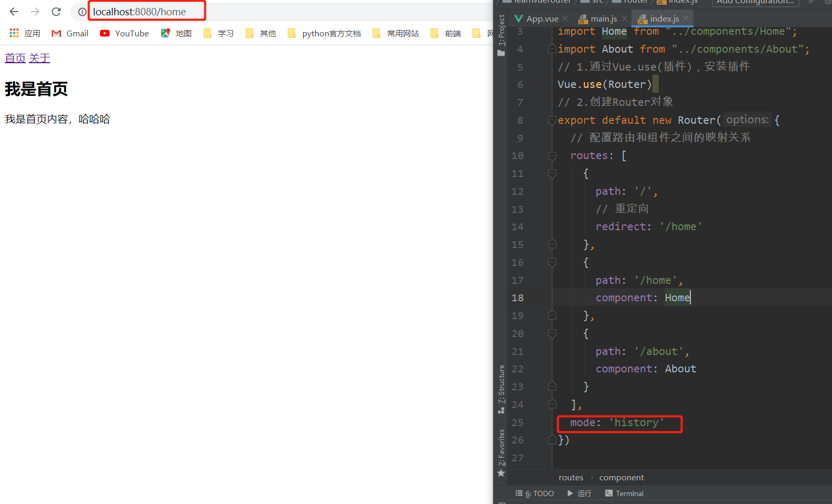This screenshot has height=504, width=832.
Task: Go back using the browser back arrow
Action: click(x=14, y=12)
